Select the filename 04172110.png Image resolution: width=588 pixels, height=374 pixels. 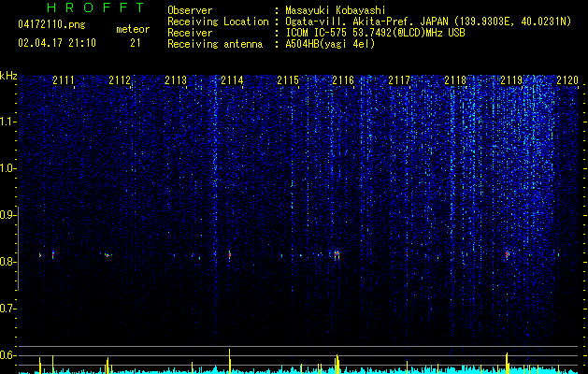[51, 24]
